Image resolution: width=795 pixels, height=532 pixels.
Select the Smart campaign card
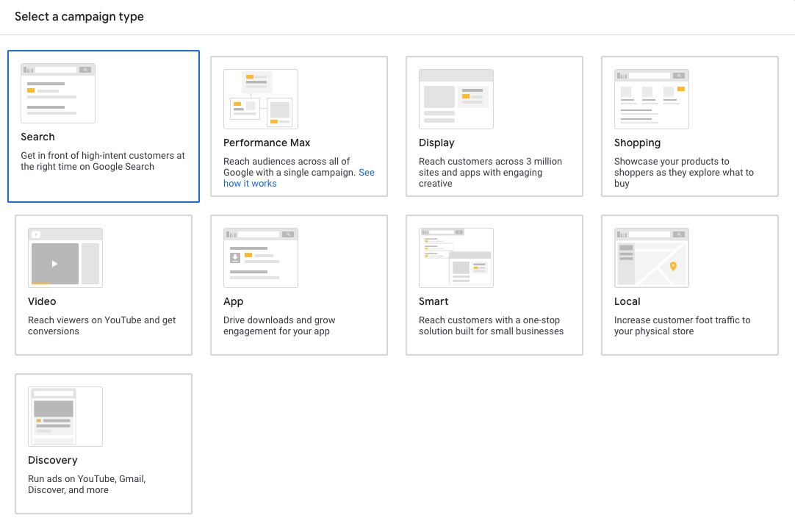coord(494,284)
